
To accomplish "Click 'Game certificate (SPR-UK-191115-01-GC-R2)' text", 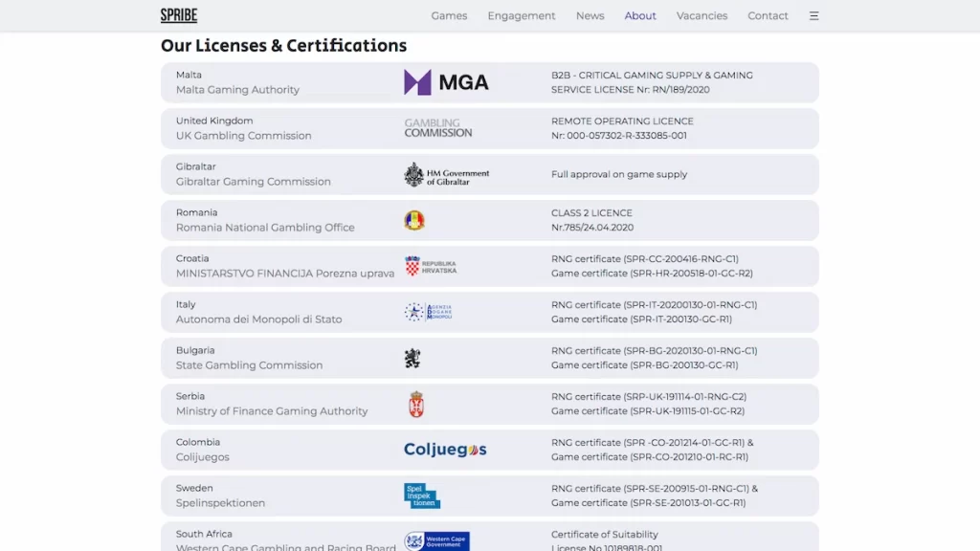I will click(648, 411).
